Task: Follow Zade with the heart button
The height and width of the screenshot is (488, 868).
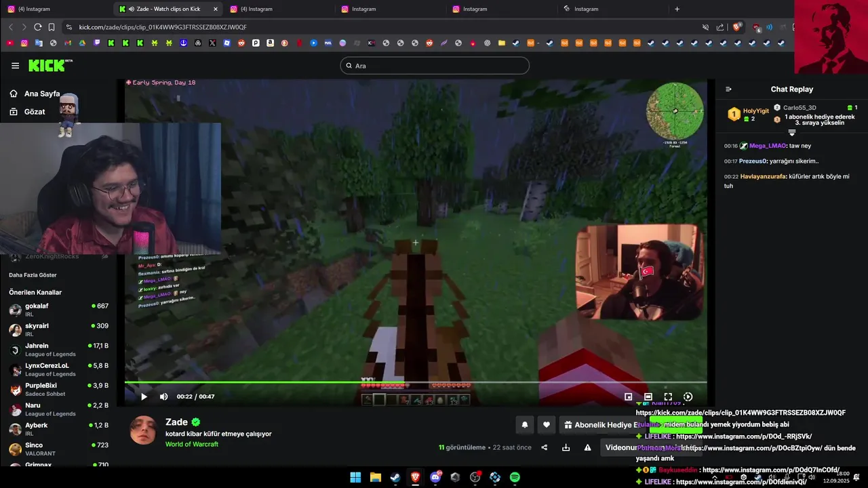Action: (x=547, y=425)
